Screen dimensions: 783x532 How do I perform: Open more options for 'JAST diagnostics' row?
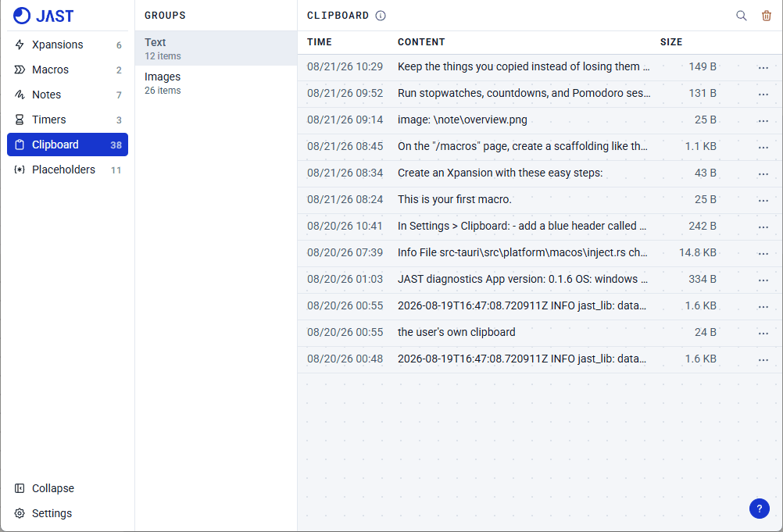click(x=763, y=280)
